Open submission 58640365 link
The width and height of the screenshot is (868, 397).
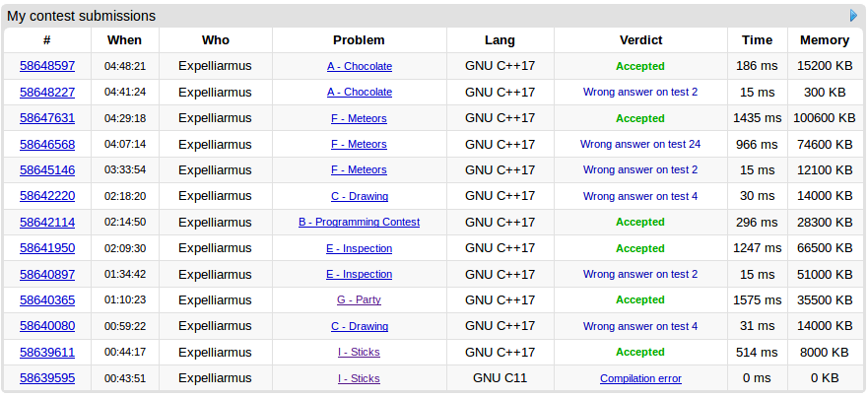[47, 300]
